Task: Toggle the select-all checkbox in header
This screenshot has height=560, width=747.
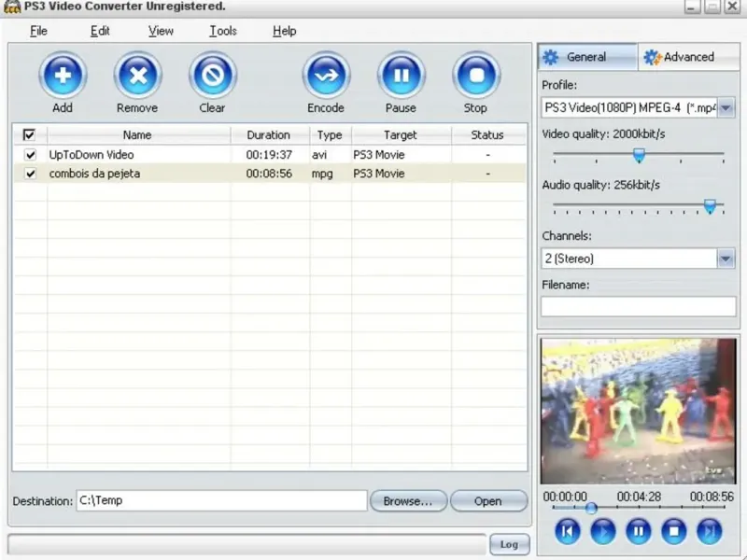Action: (29, 134)
